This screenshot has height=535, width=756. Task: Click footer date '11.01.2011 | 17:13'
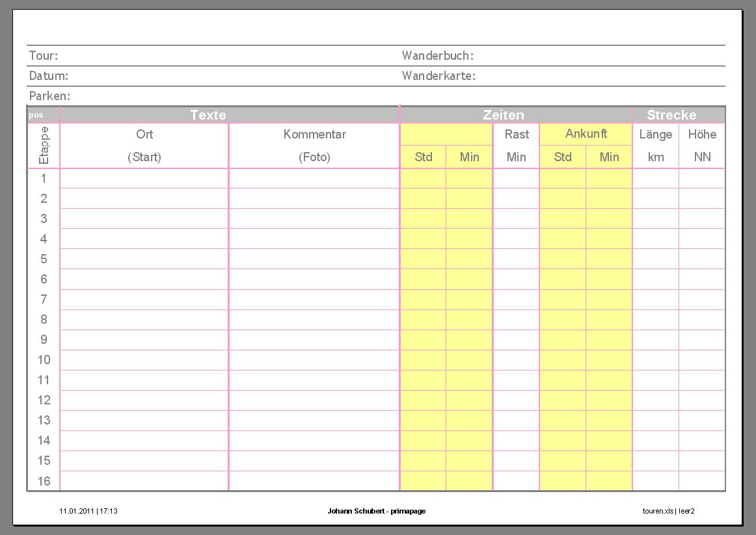point(88,511)
